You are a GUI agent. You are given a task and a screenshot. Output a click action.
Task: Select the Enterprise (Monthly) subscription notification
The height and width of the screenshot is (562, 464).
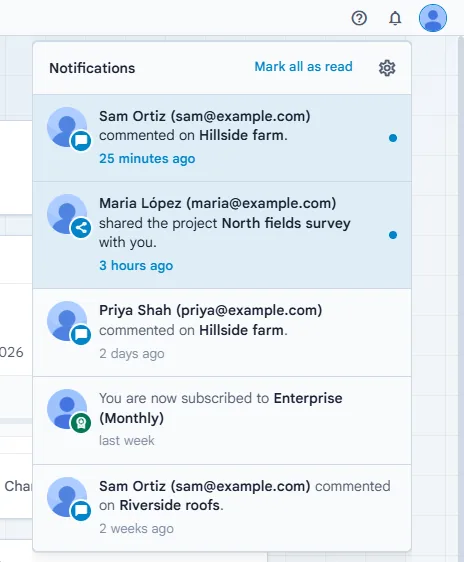coord(222,420)
